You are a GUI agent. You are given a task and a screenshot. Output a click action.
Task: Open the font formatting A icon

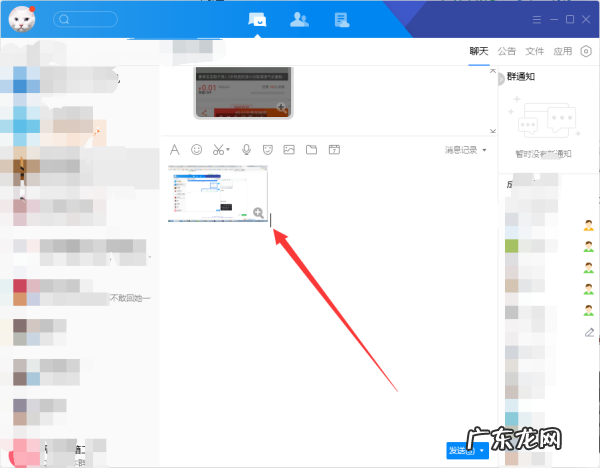click(x=174, y=150)
